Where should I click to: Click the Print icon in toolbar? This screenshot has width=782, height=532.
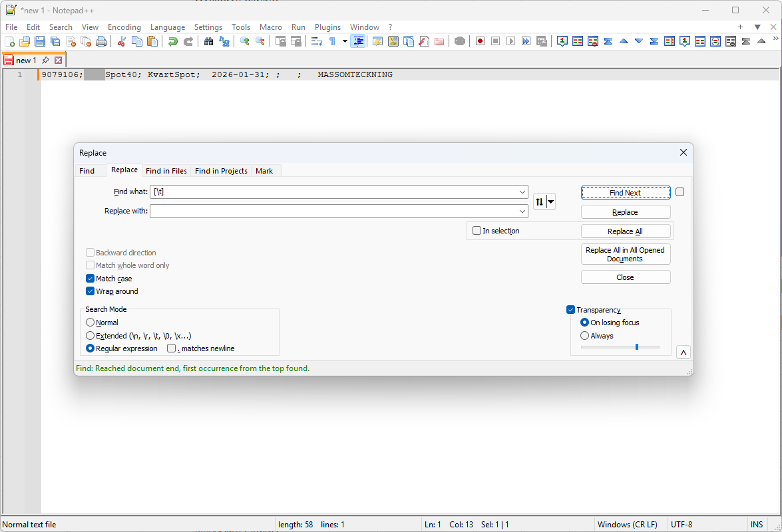coord(101,41)
